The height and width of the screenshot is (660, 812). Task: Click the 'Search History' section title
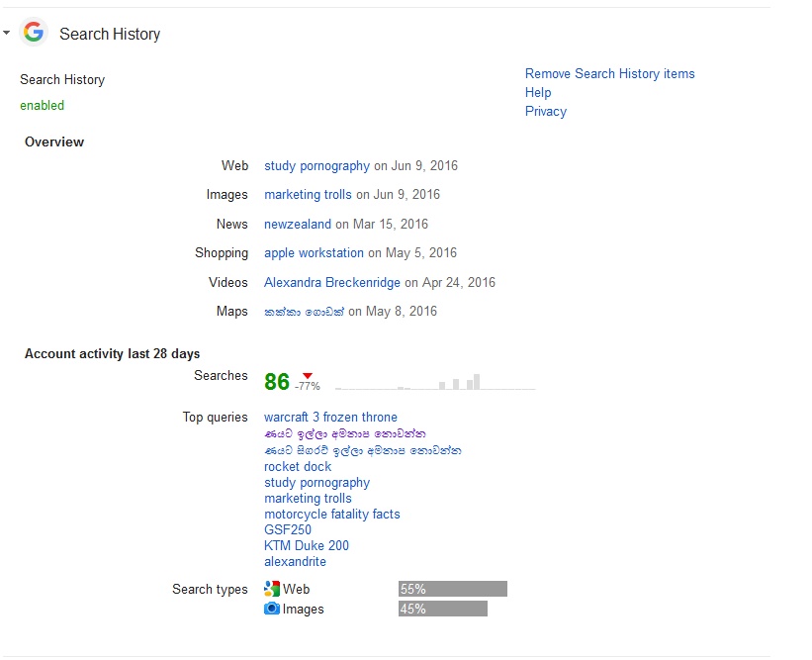[x=110, y=34]
